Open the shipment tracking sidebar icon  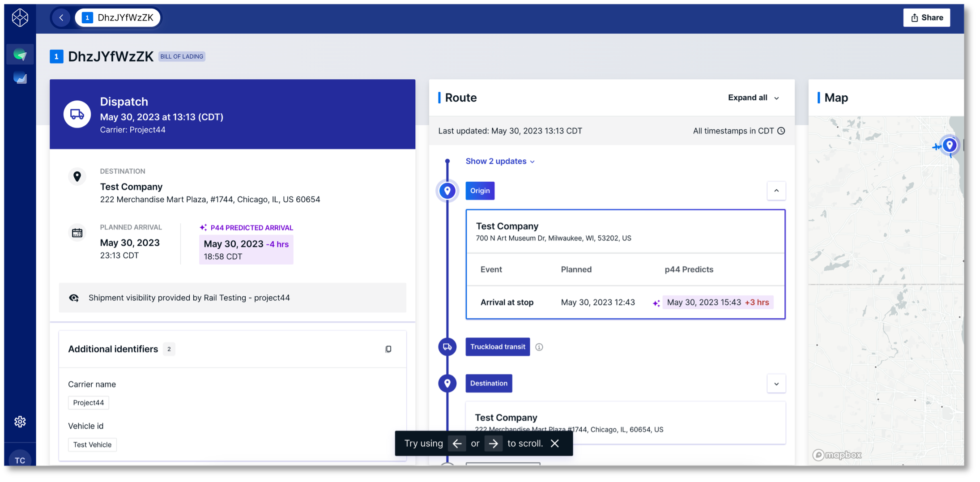click(20, 55)
